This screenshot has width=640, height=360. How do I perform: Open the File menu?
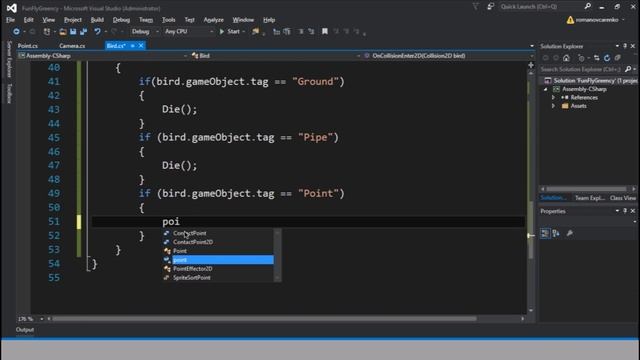(10, 20)
